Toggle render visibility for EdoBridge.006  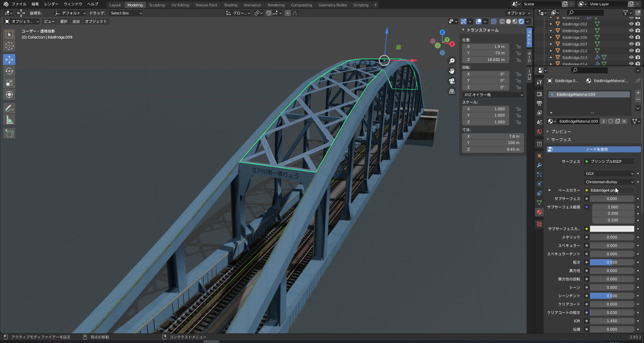638,38
